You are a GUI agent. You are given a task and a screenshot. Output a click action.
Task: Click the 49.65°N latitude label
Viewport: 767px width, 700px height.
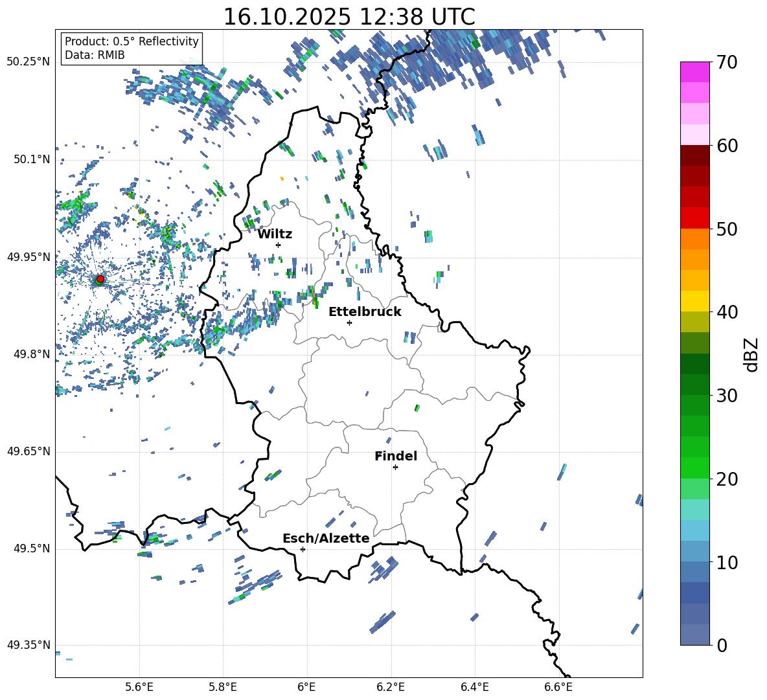[29, 451]
